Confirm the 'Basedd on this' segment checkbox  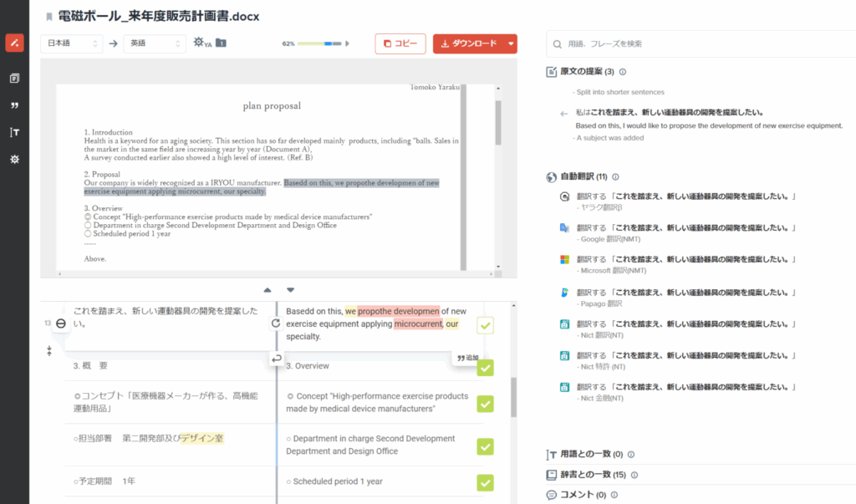point(485,325)
